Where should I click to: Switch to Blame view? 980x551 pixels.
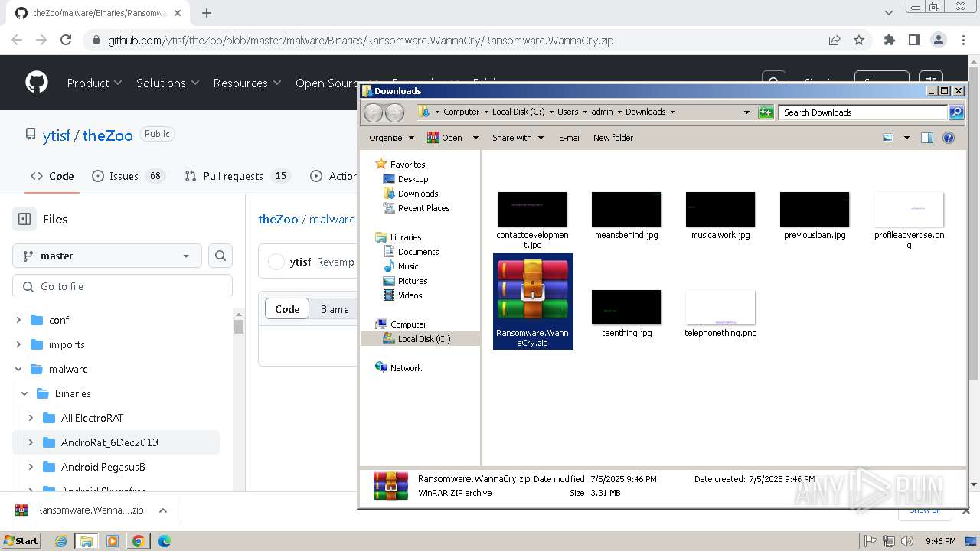click(x=335, y=309)
